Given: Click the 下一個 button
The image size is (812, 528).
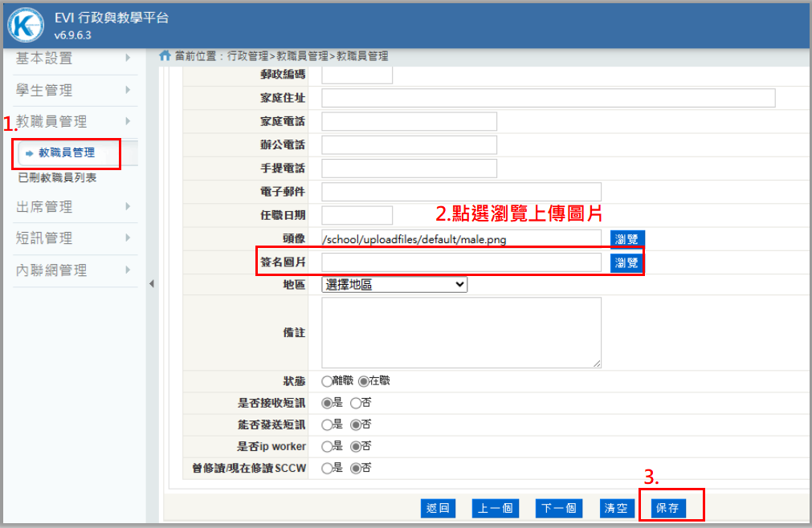Looking at the screenshot, I should (559, 508).
